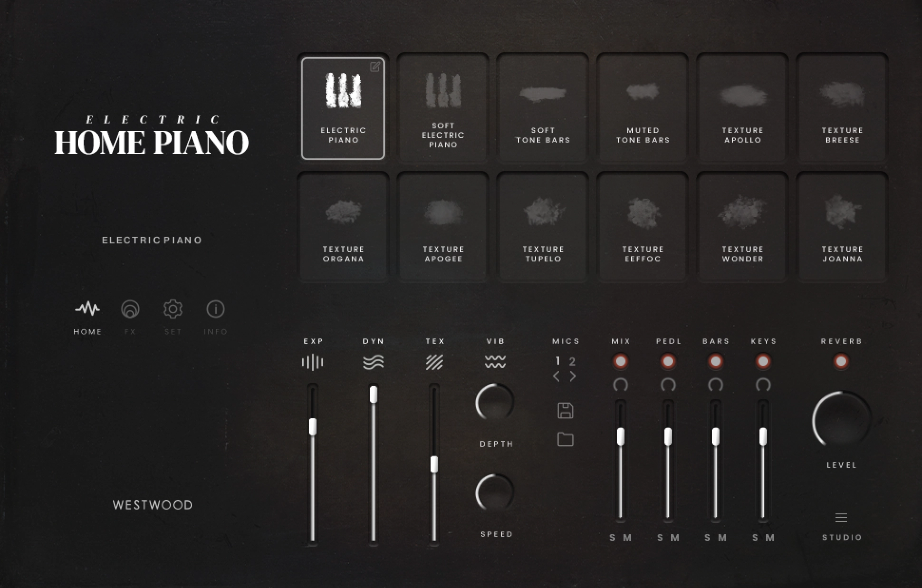
Task: Disable the KEYS mic power button
Action: pos(763,362)
